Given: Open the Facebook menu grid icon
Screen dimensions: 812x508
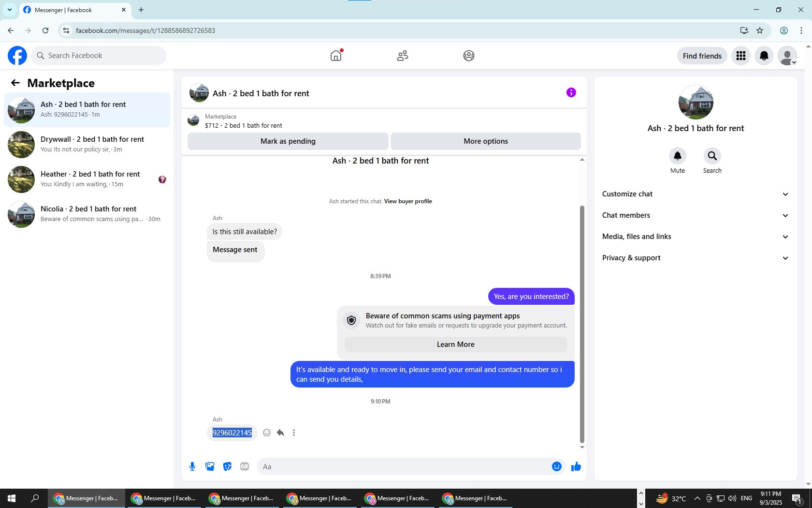Looking at the screenshot, I should click(x=741, y=56).
